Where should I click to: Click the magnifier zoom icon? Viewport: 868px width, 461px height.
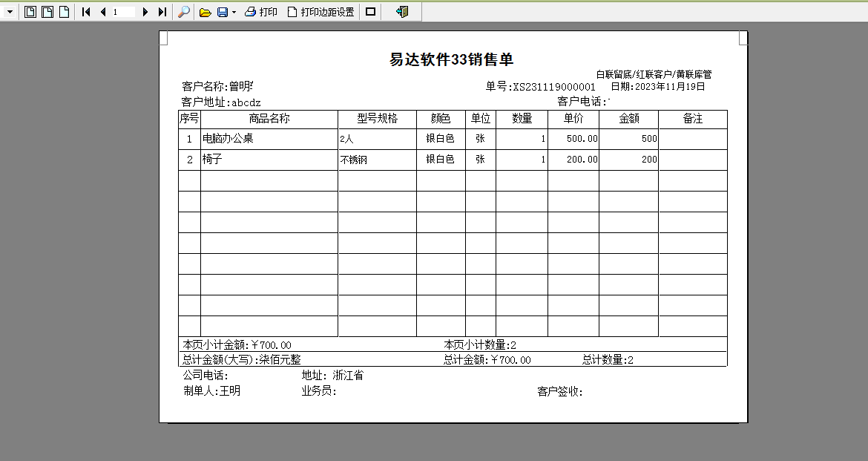[184, 12]
